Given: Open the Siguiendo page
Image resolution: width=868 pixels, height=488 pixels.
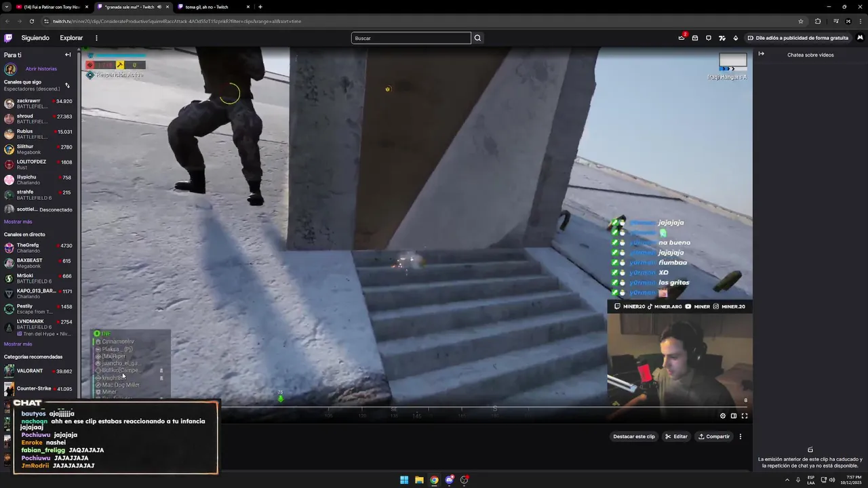Looking at the screenshot, I should 35,38.
